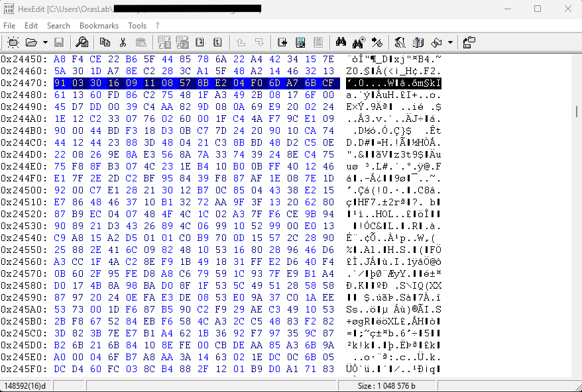The height and width of the screenshot is (392, 582).
Task: Click hex byte 91 in selected row 0x24470
Action: 60,83
